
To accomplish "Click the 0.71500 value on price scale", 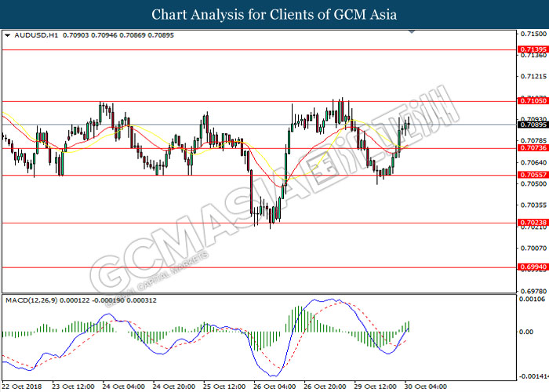I will (532, 34).
